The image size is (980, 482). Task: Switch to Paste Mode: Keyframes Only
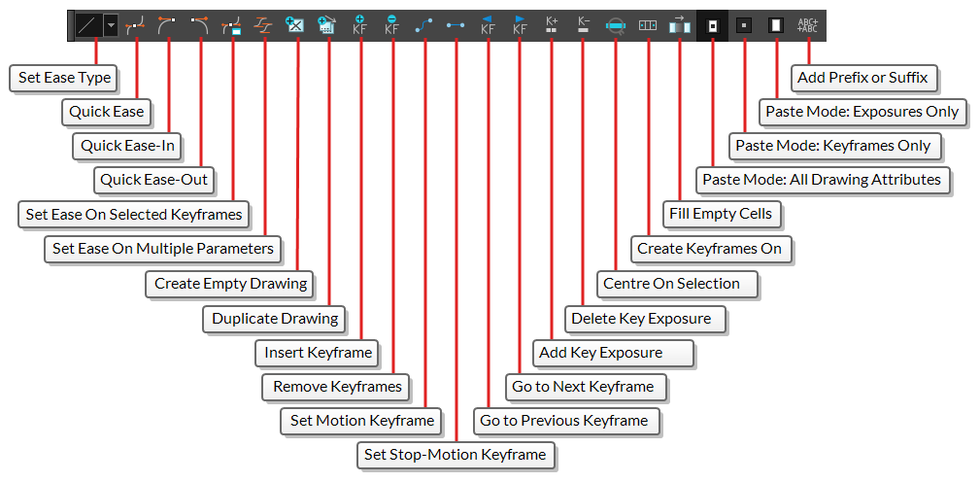pyautogui.click(x=743, y=25)
